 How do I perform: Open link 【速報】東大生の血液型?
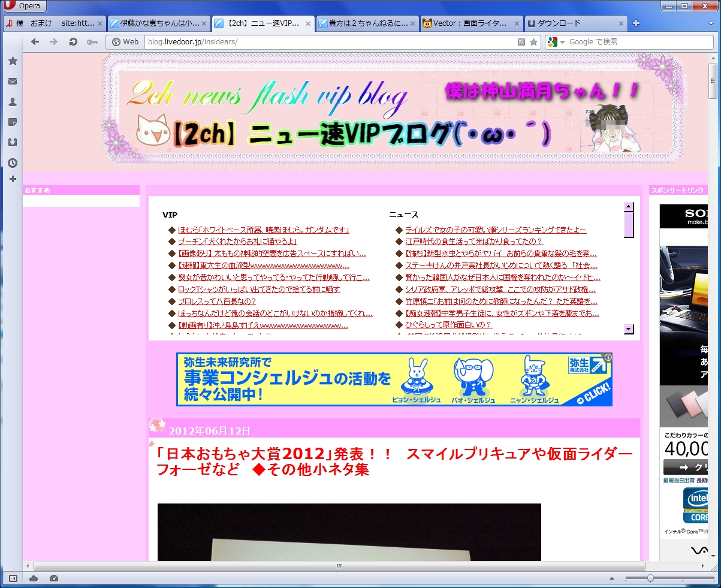pyautogui.click(x=263, y=266)
